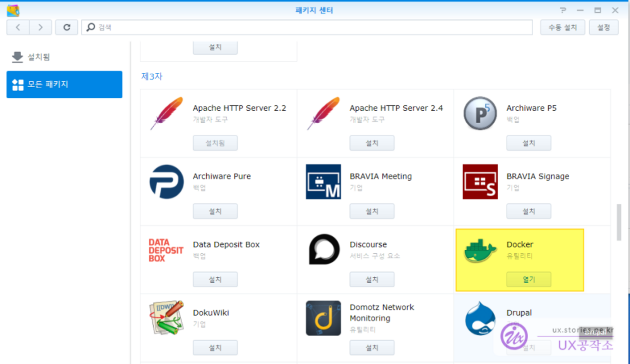Open Docker with the 열기 button
Screen dimensions: 630x364
529,280
